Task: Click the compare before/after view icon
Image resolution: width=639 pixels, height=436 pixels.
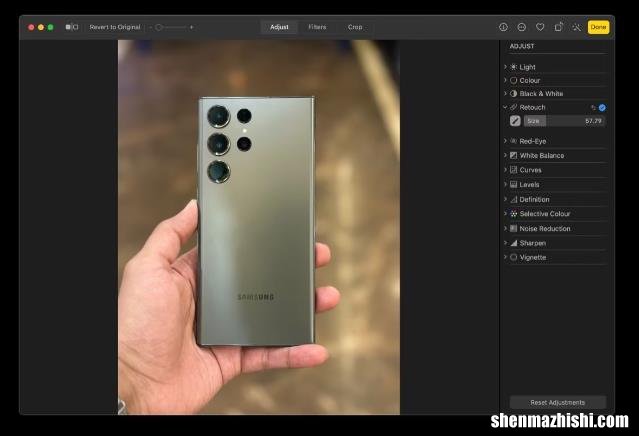Action: (72, 27)
